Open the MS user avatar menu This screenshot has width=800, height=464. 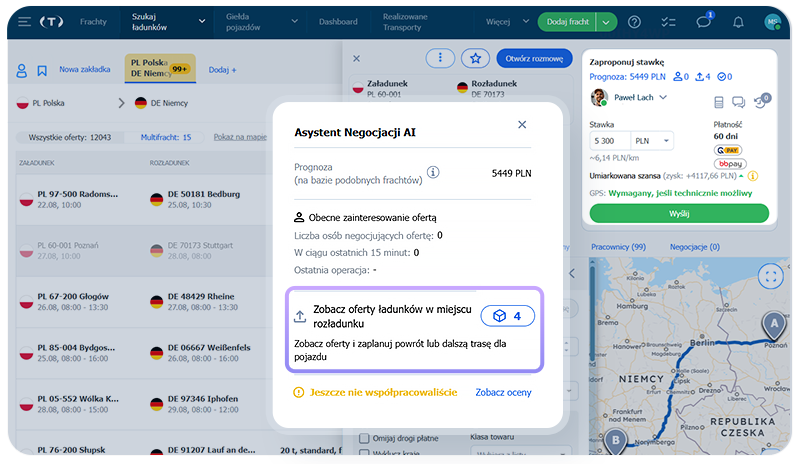pyautogui.click(x=772, y=22)
